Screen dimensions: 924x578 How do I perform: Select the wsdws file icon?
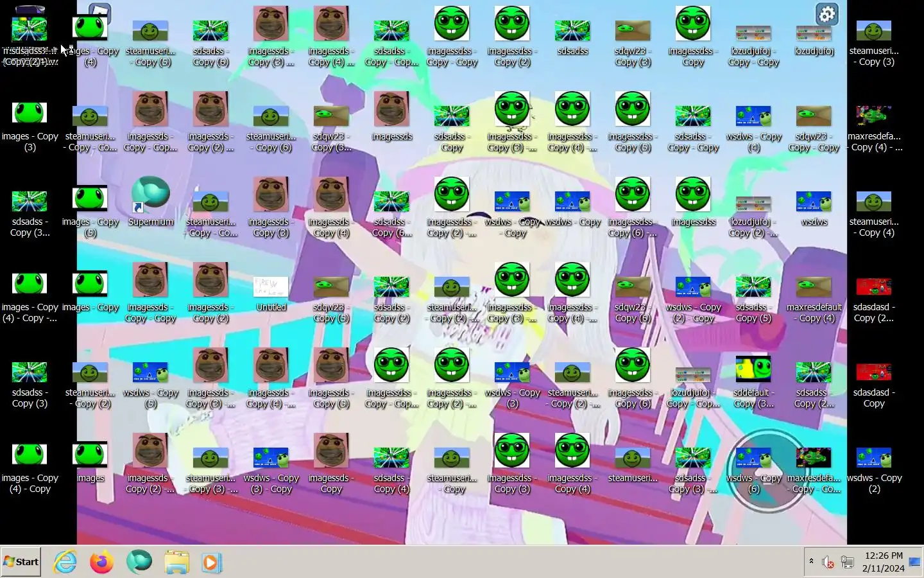(814, 208)
